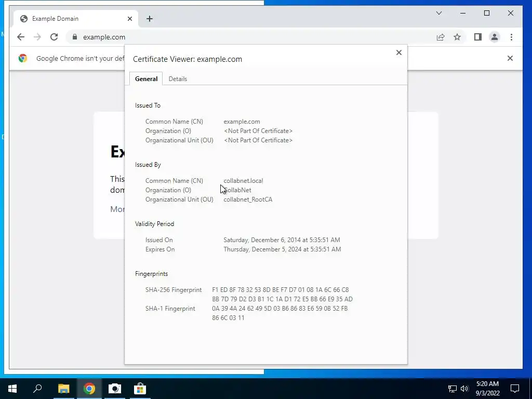Image resolution: width=532 pixels, height=399 pixels.
Task: Click the SHA-256 Fingerprint label
Action: [x=174, y=290]
